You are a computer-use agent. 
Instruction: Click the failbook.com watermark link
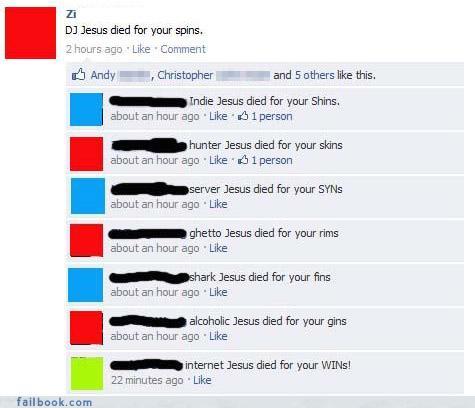tap(54, 402)
